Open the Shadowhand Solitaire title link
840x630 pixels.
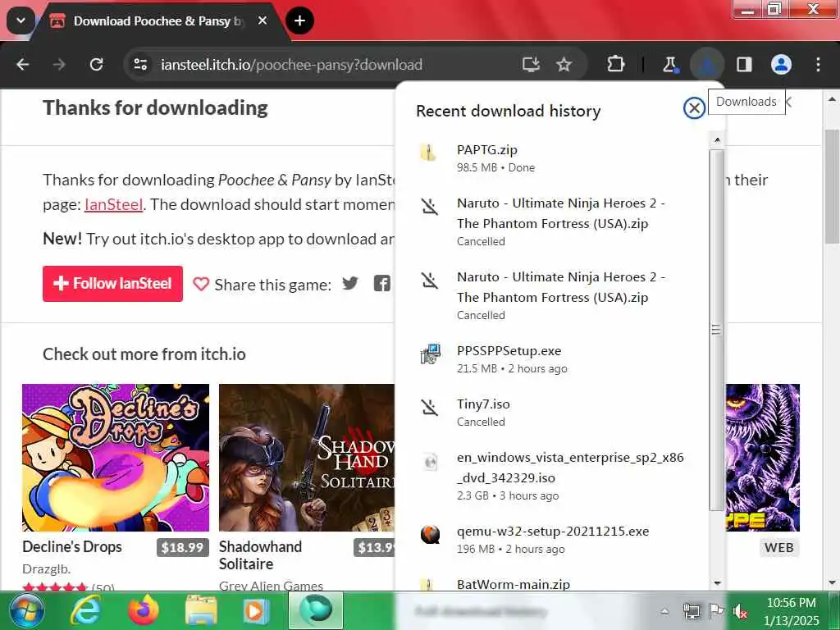pyautogui.click(x=260, y=555)
